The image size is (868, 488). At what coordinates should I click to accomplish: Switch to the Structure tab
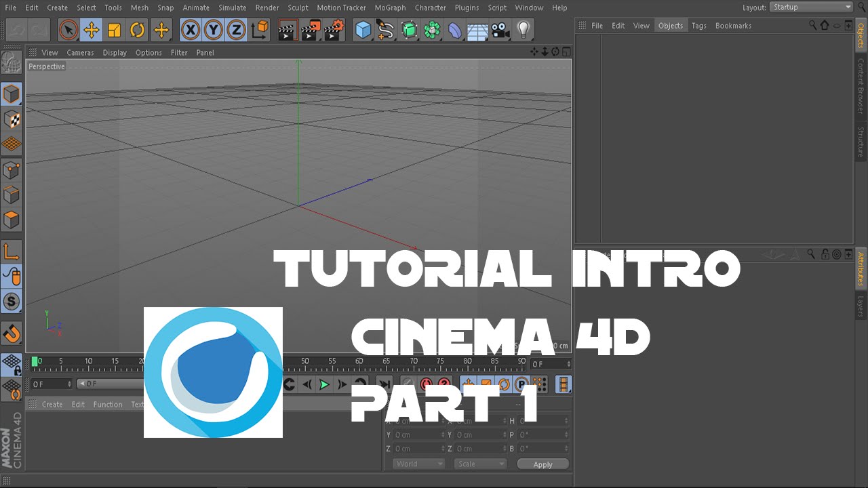click(x=861, y=142)
